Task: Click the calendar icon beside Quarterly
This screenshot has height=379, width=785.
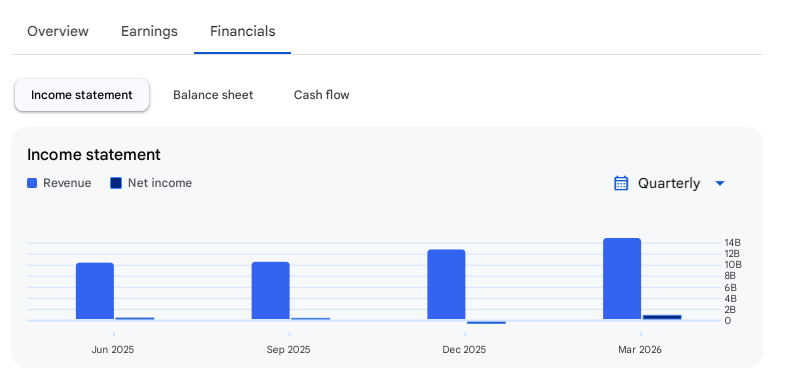Action: point(621,183)
